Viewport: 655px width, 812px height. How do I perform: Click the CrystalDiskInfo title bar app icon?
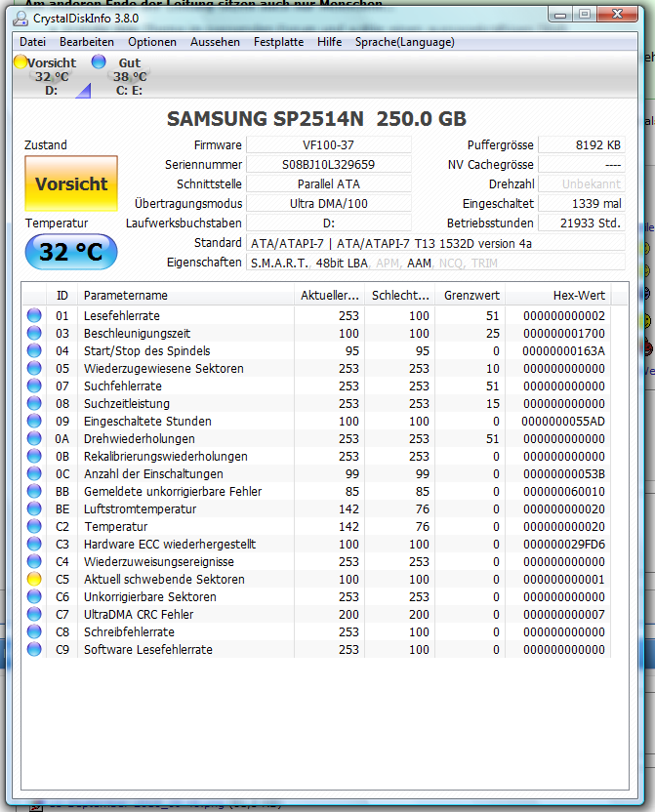(20, 19)
